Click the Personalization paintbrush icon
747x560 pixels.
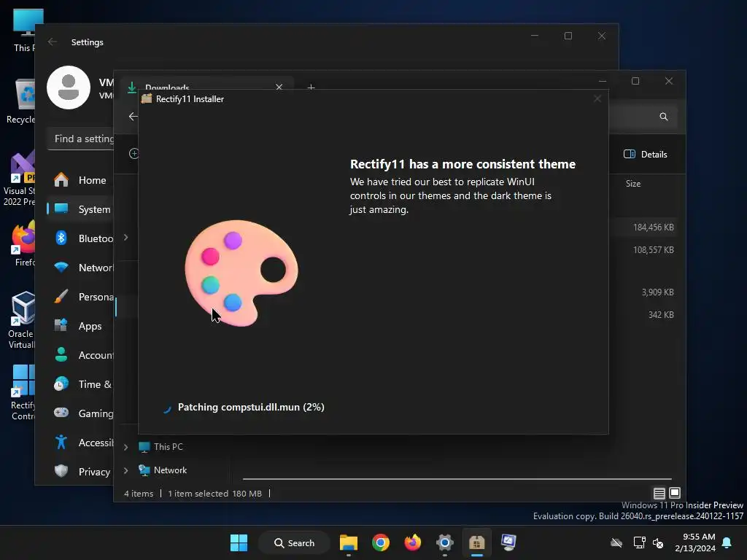pyautogui.click(x=61, y=296)
